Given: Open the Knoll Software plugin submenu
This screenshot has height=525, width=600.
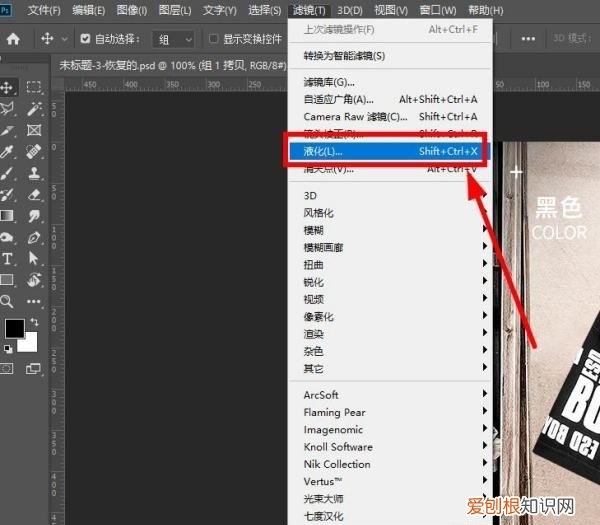Looking at the screenshot, I should pyautogui.click(x=390, y=447).
